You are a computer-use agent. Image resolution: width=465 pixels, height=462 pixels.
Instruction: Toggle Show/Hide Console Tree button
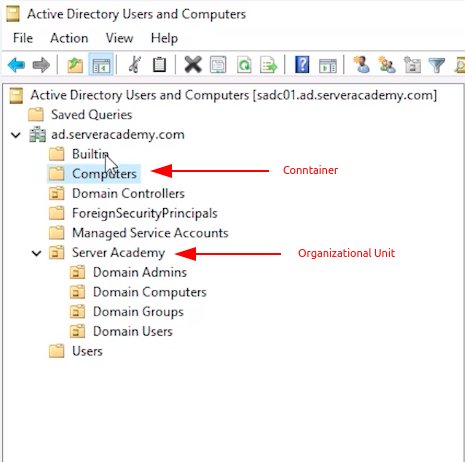(x=101, y=65)
